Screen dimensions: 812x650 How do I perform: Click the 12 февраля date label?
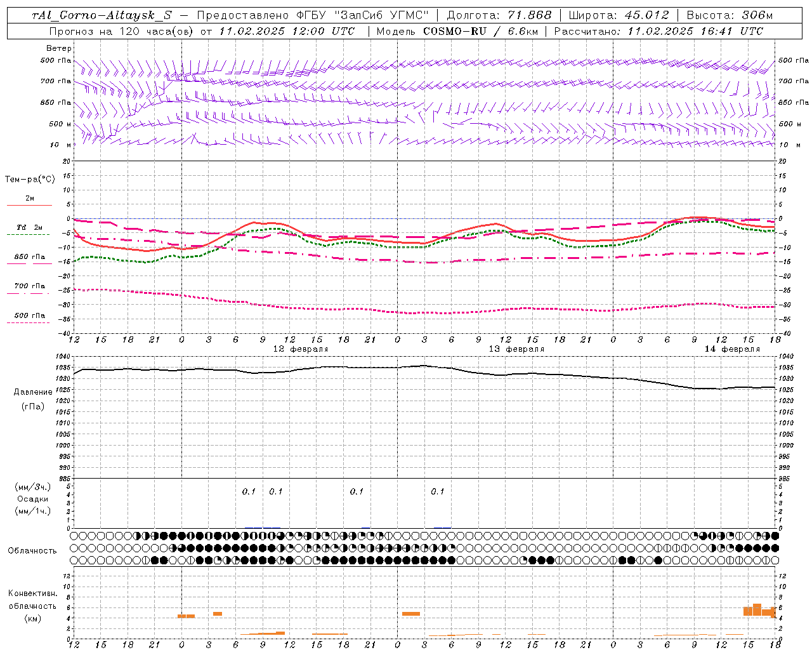pos(301,349)
